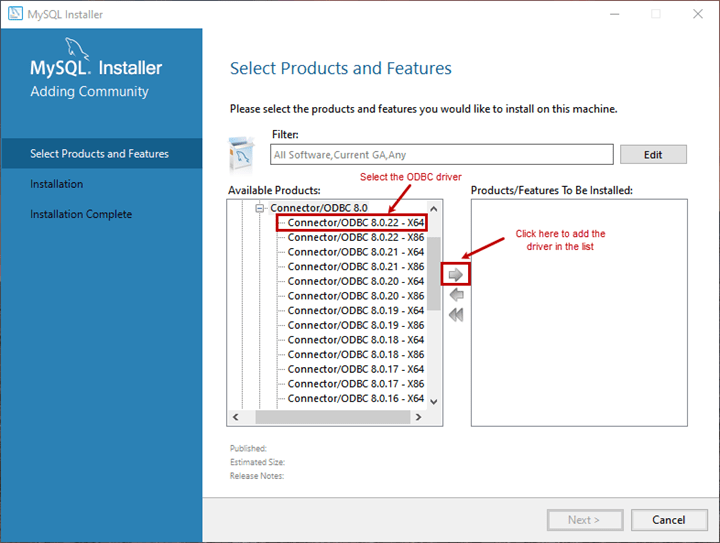Select Connector/ODBC 8.0.16 - X64
Screen dimensions: 720x543
click(355, 399)
